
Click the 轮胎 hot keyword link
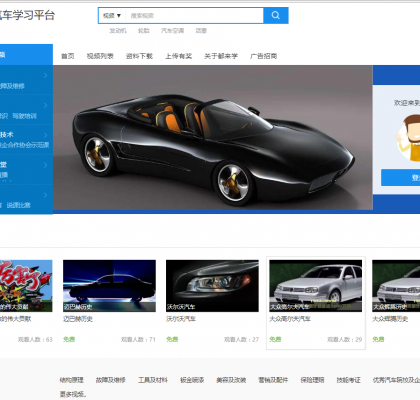144,31
